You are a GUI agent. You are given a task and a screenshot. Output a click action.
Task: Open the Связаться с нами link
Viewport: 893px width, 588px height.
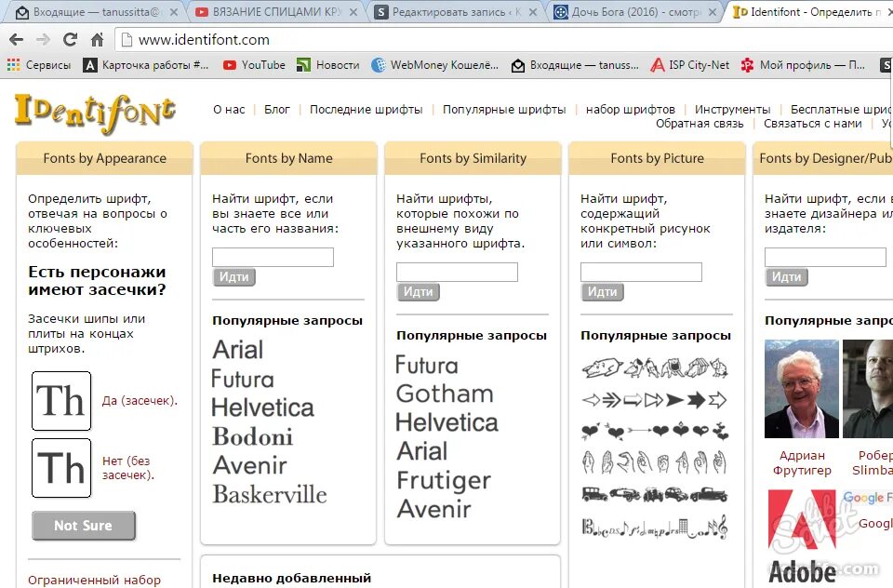[813, 124]
